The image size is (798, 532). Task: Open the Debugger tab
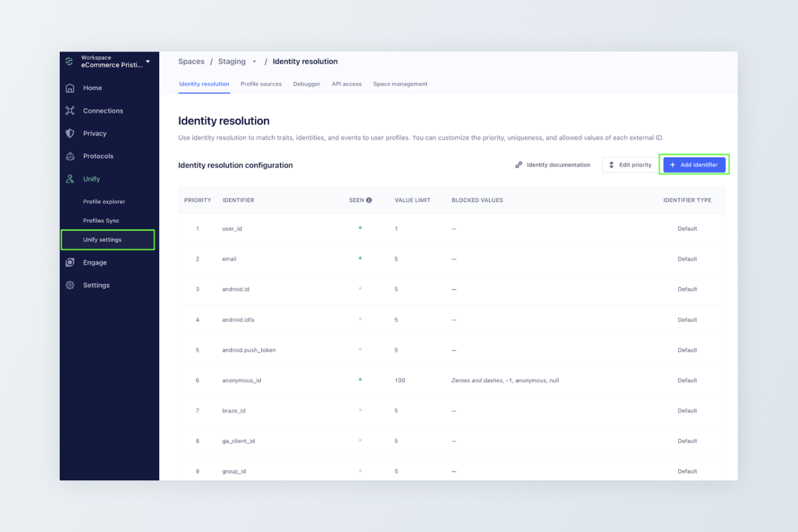[307, 84]
